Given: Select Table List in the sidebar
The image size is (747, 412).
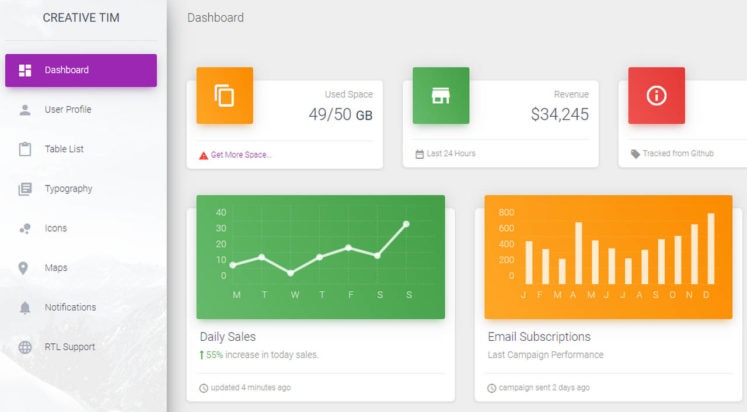Looking at the screenshot, I should click(x=64, y=149).
